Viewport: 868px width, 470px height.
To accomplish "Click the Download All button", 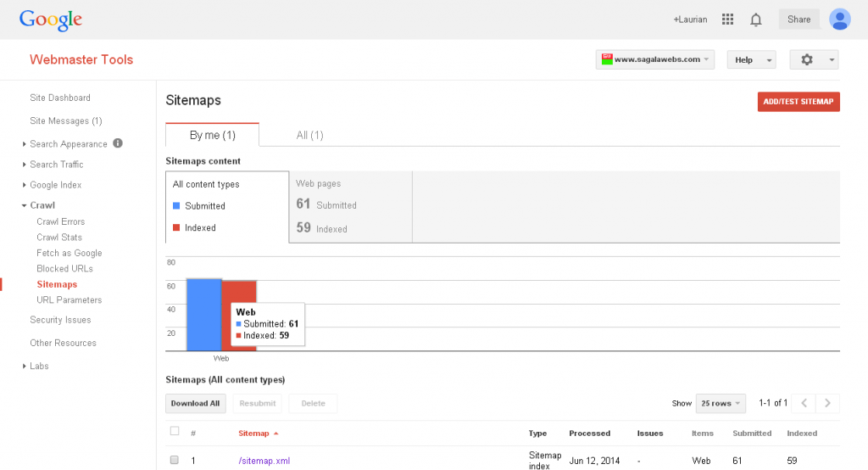I will pyautogui.click(x=195, y=403).
